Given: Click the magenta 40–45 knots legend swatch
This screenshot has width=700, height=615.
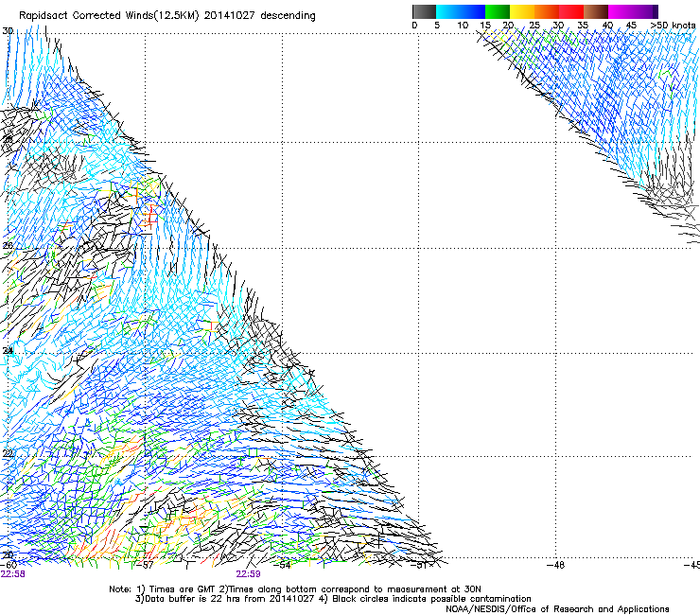Looking at the screenshot, I should point(621,11).
